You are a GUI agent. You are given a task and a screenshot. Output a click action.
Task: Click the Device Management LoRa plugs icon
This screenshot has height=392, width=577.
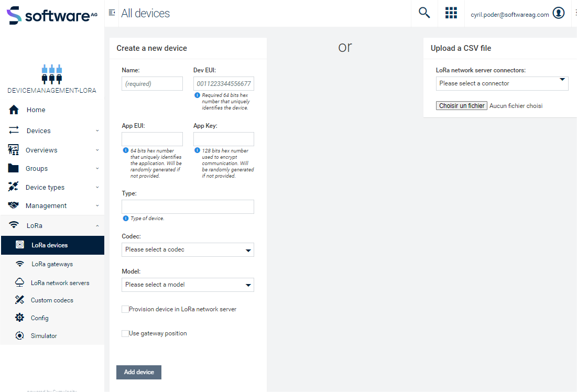[x=52, y=74]
